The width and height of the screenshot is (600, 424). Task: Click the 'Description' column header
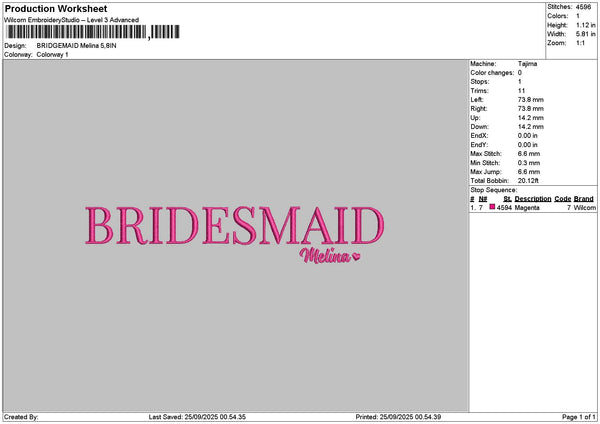point(533,199)
